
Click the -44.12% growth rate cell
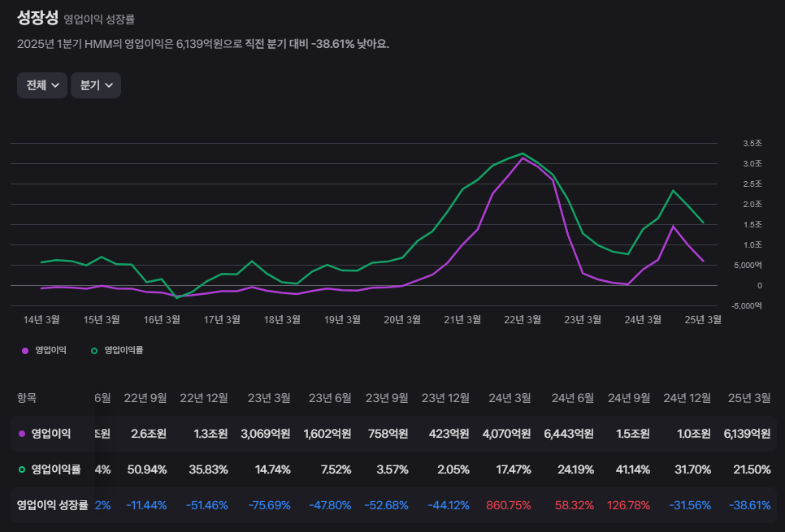pos(449,505)
